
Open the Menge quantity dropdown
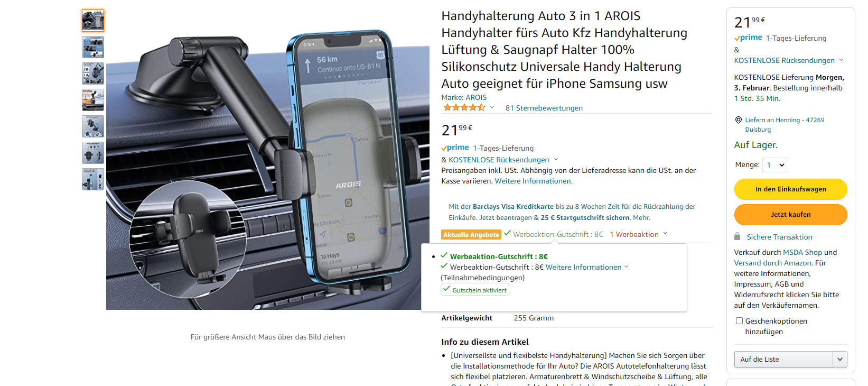pos(774,165)
